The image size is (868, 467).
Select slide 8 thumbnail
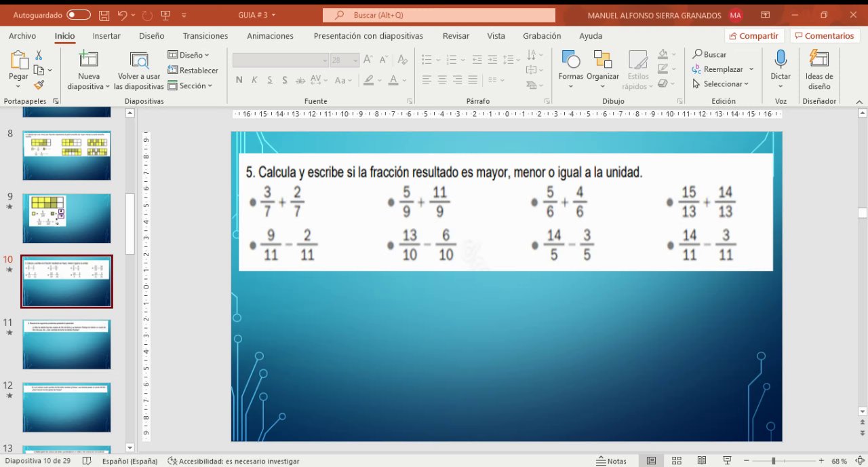(66, 155)
